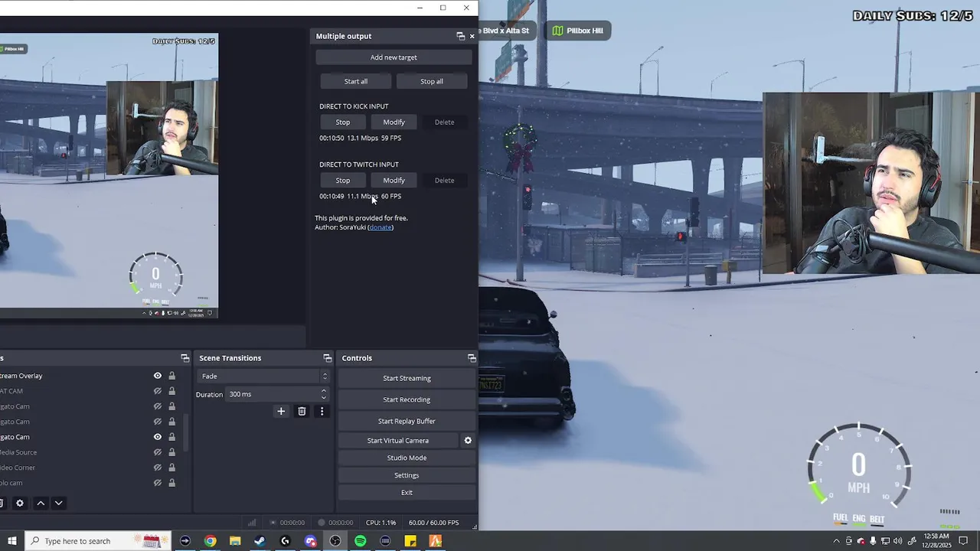Pop out the Controls dock
Viewport: 980px width, 551px height.
472,358
